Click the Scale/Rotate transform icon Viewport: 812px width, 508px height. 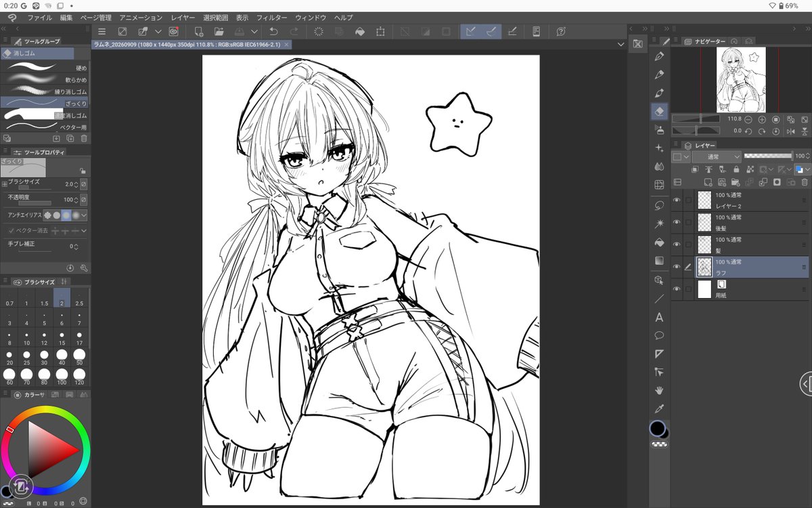(x=380, y=31)
